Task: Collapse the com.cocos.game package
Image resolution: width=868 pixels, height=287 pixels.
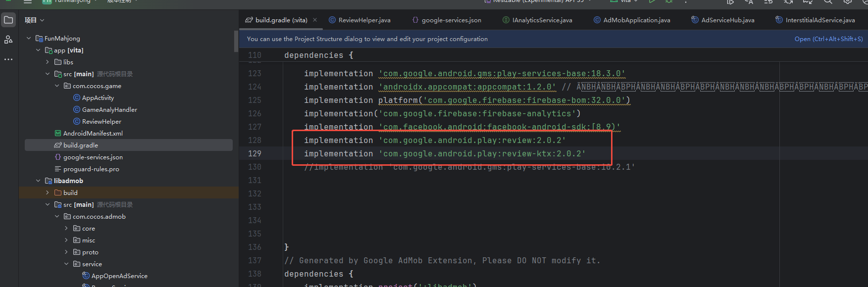Action: (57, 86)
